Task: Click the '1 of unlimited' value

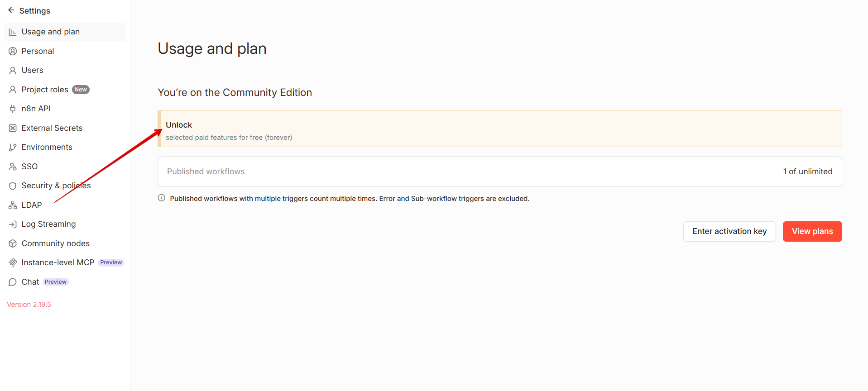Action: tap(808, 172)
